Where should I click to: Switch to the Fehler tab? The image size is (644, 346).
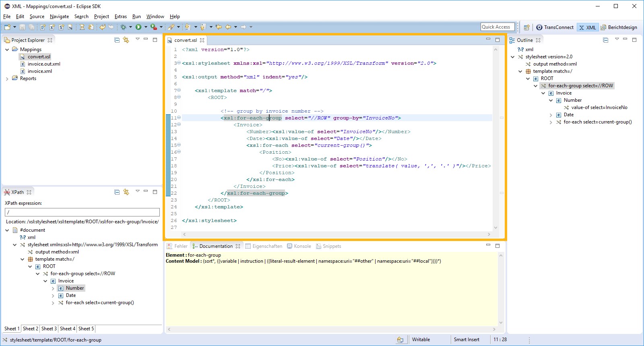(x=178, y=246)
